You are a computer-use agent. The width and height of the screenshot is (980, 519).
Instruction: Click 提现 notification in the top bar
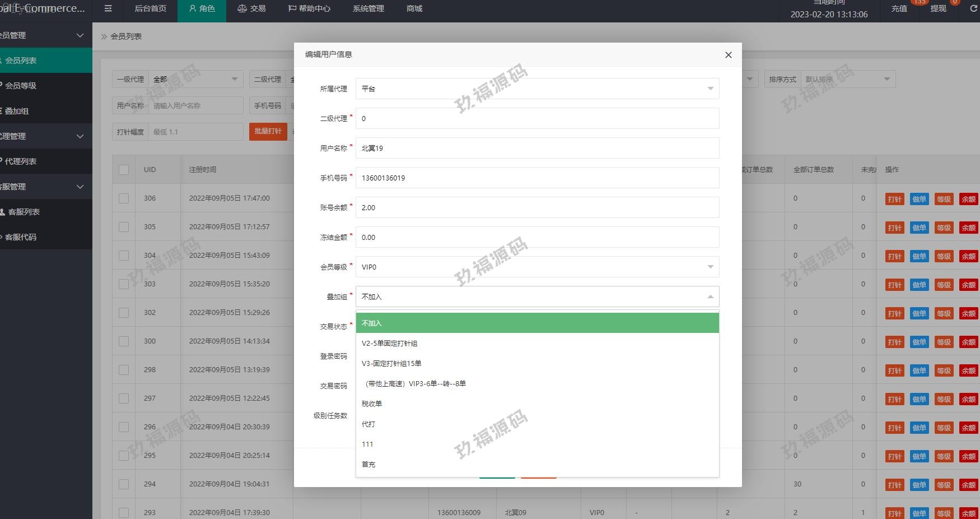(x=938, y=9)
